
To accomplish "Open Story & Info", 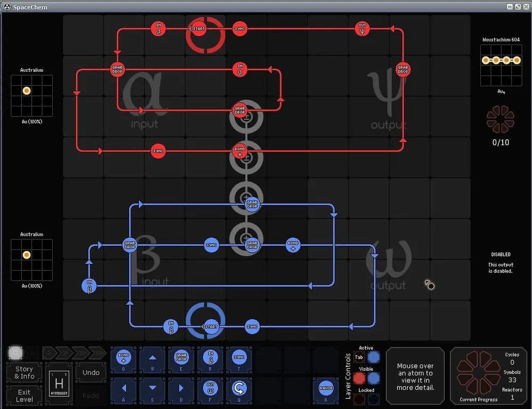I will [24, 372].
